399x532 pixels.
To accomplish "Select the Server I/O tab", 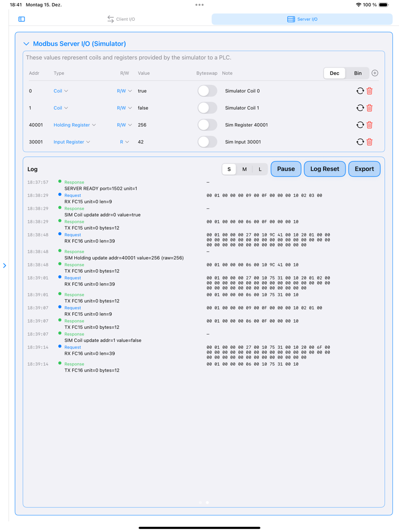I will coord(302,19).
